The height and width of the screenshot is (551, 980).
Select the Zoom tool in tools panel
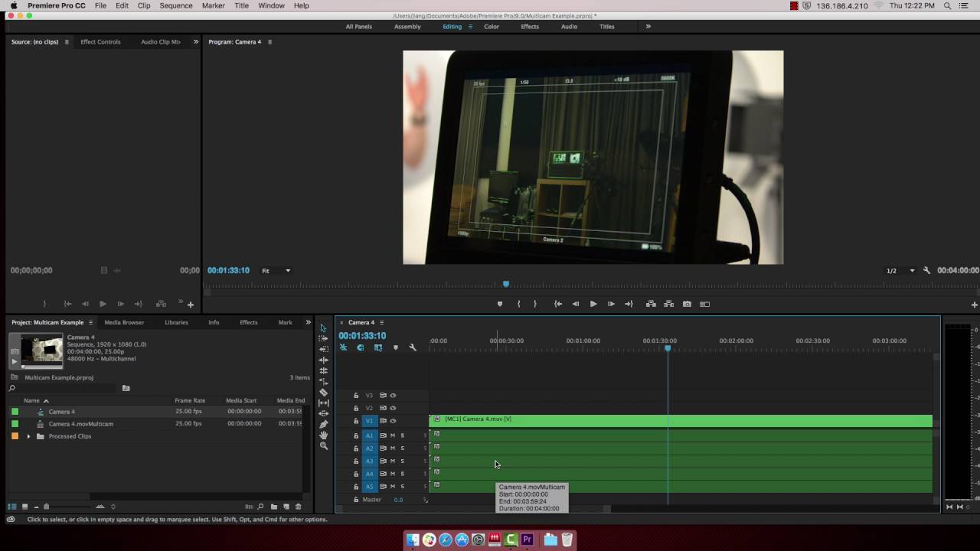pos(323,445)
